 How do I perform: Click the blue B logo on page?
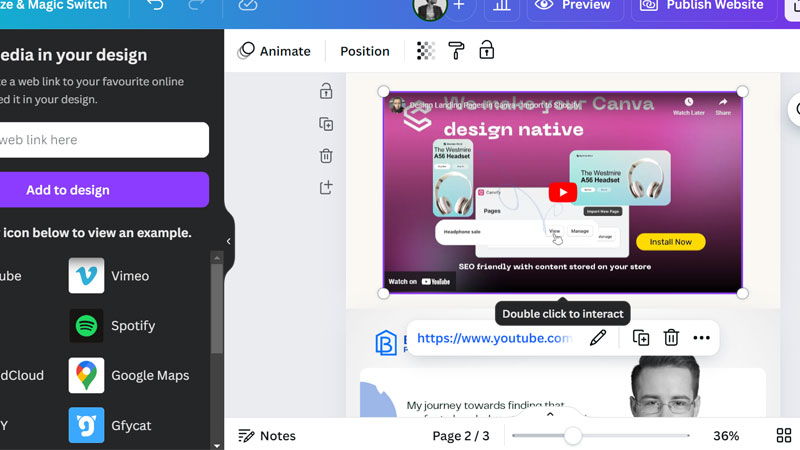coord(386,342)
